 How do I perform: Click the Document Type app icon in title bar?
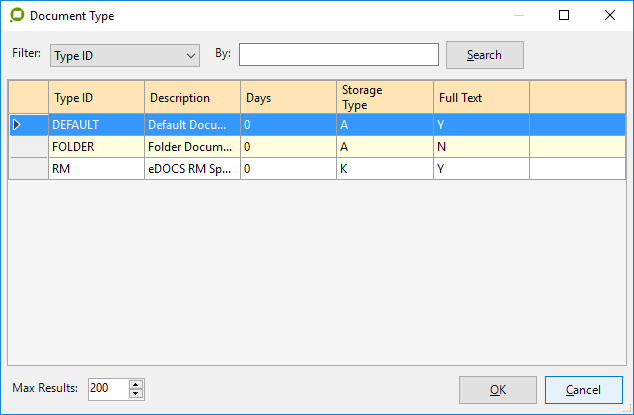(16, 16)
